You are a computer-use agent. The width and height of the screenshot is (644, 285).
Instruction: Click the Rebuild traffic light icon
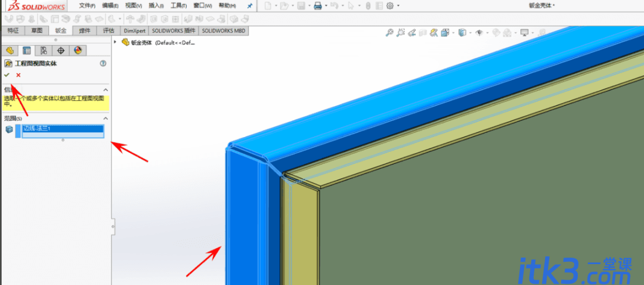[x=368, y=6]
